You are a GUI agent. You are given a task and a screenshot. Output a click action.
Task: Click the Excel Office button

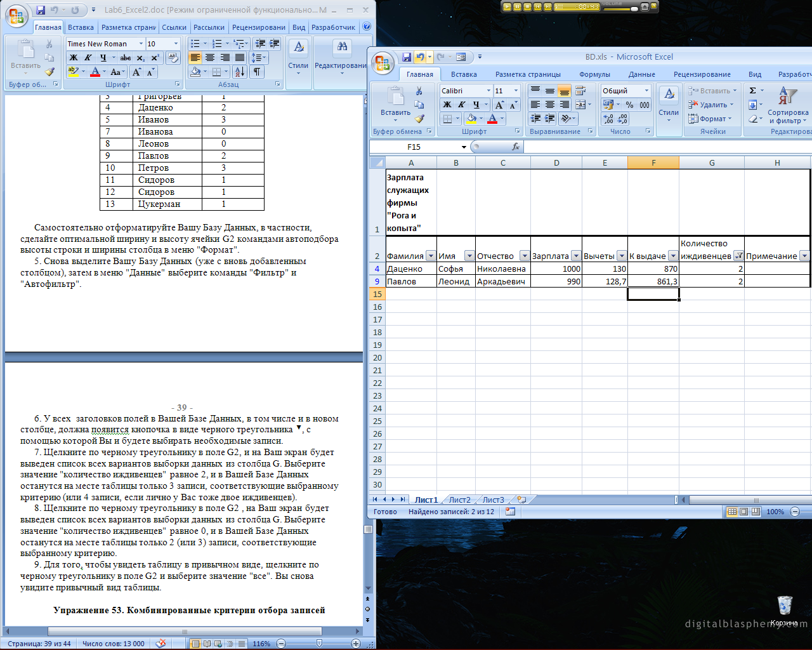(383, 63)
